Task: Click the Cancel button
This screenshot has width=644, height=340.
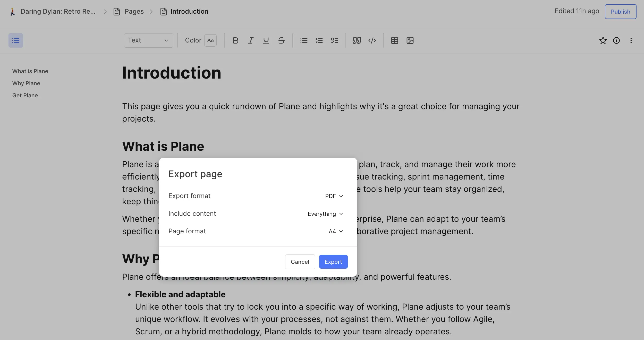Action: 300,262
